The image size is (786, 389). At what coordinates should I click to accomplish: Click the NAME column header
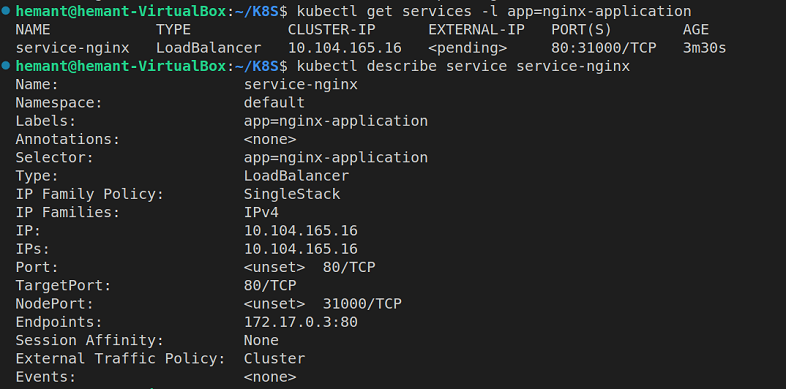(x=33, y=30)
